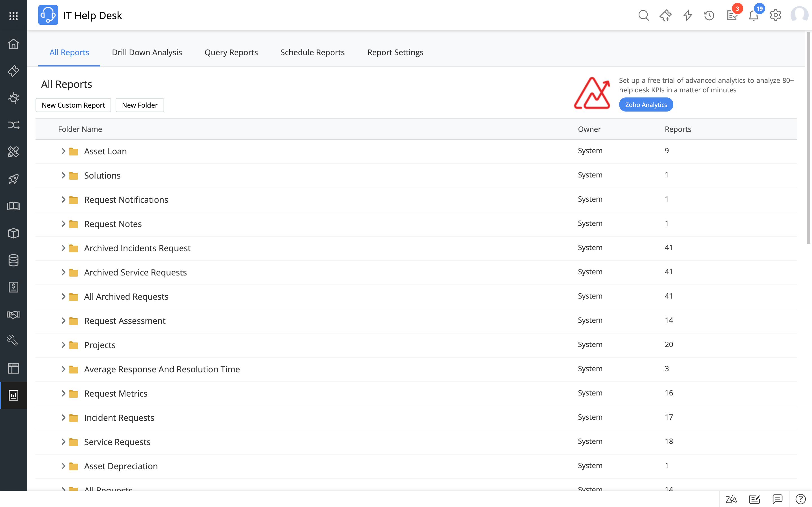The width and height of the screenshot is (812, 507).
Task: Toggle the Report Settings tab view
Action: pyautogui.click(x=395, y=53)
